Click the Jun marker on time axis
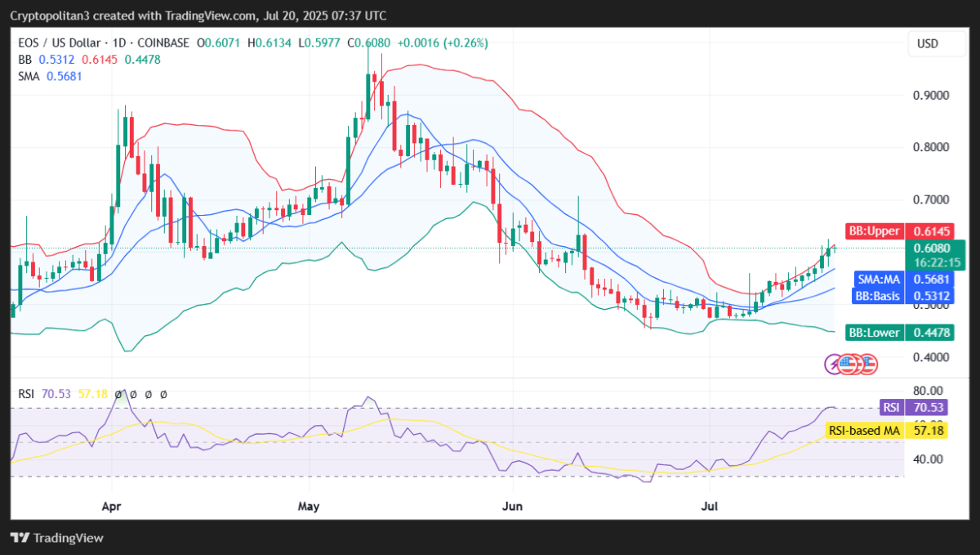Screen dimensions: 980x555 coord(512,507)
